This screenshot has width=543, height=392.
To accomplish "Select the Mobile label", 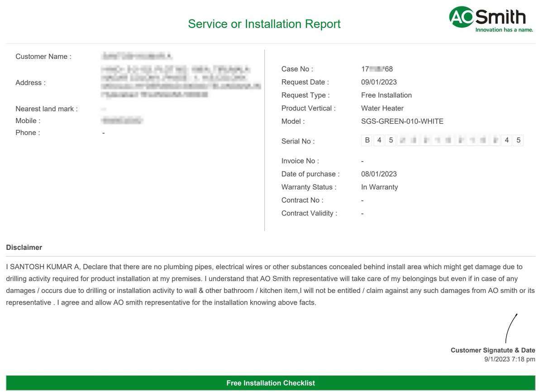I will (28, 121).
